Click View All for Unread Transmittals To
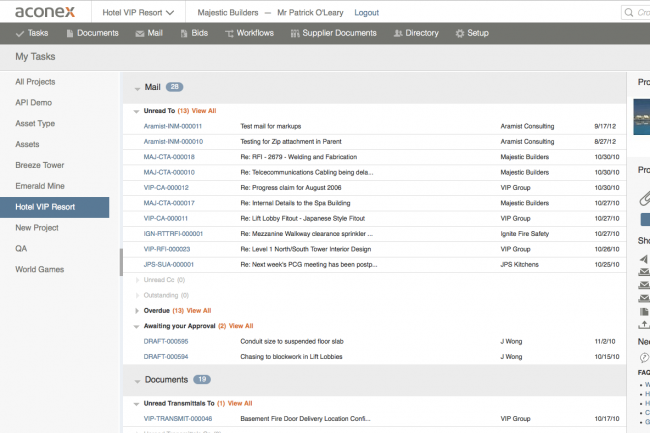The width and height of the screenshot is (650, 433). tap(240, 404)
